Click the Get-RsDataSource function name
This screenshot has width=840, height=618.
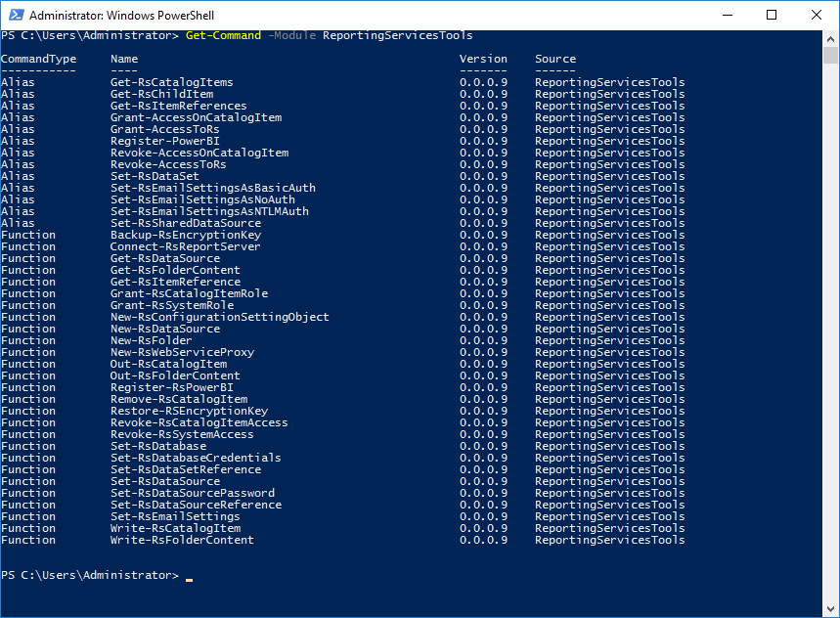click(x=165, y=259)
